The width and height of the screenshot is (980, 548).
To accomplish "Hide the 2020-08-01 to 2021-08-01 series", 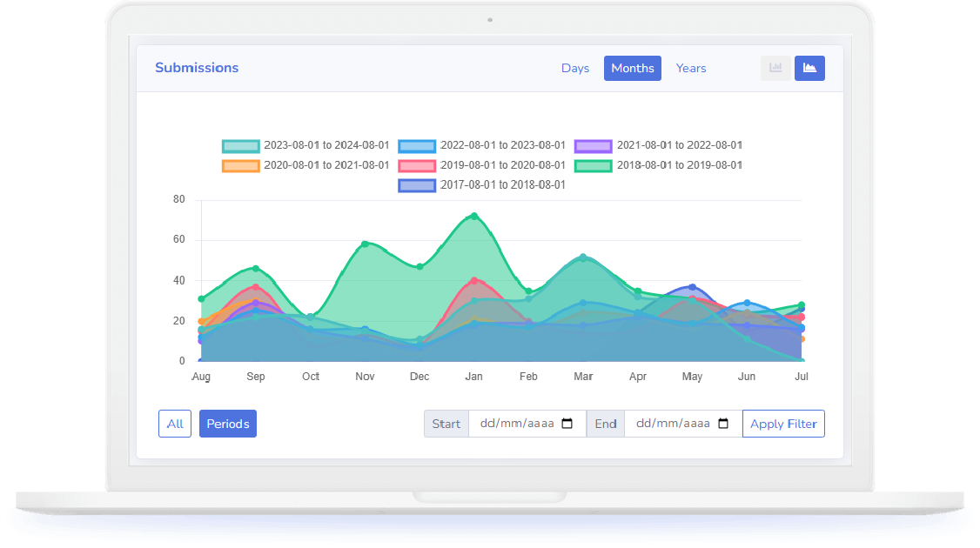I will click(x=305, y=165).
